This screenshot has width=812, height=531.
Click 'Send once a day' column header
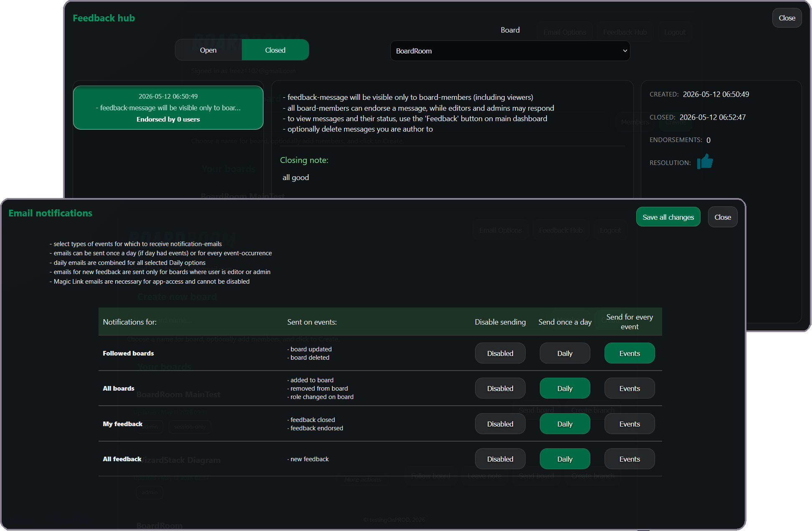click(x=565, y=322)
